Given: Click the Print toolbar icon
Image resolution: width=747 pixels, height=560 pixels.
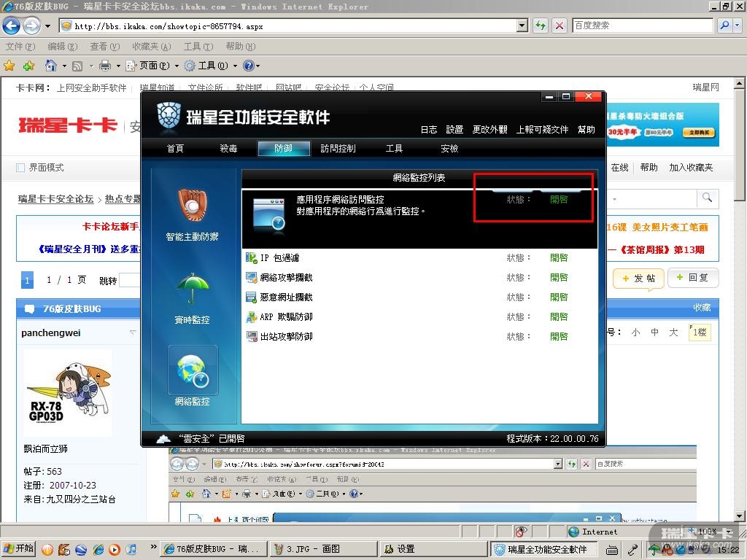Looking at the screenshot, I should (x=105, y=66).
